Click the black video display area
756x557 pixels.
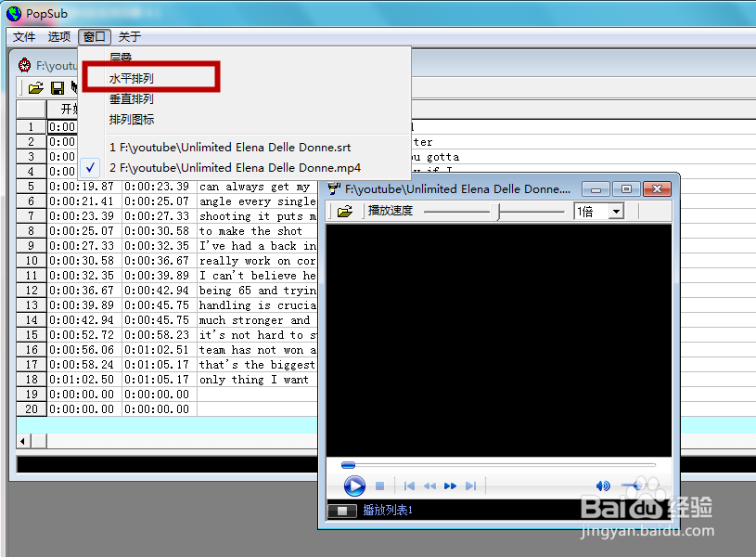499,341
